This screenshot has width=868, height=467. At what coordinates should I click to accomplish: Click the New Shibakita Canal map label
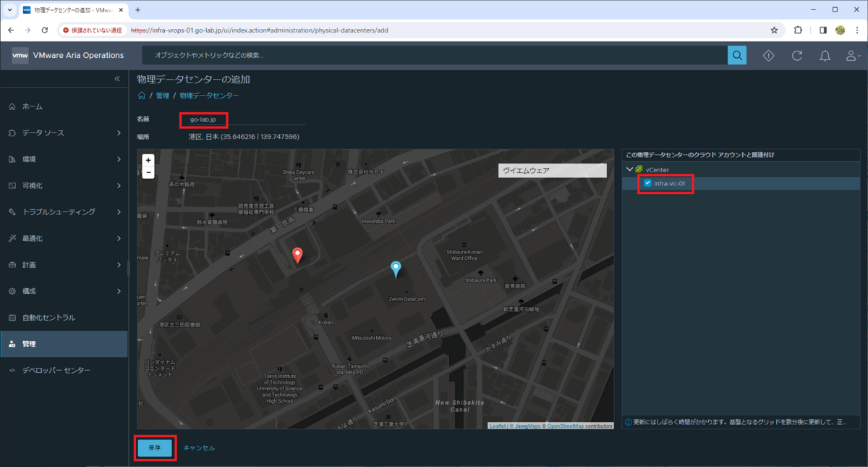[460, 406]
